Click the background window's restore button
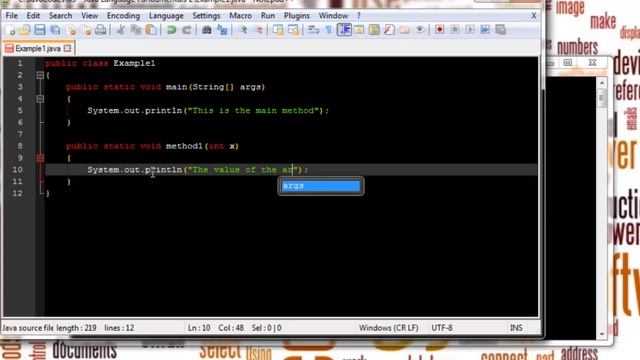The height and width of the screenshot is (360, 640). click(568, 62)
